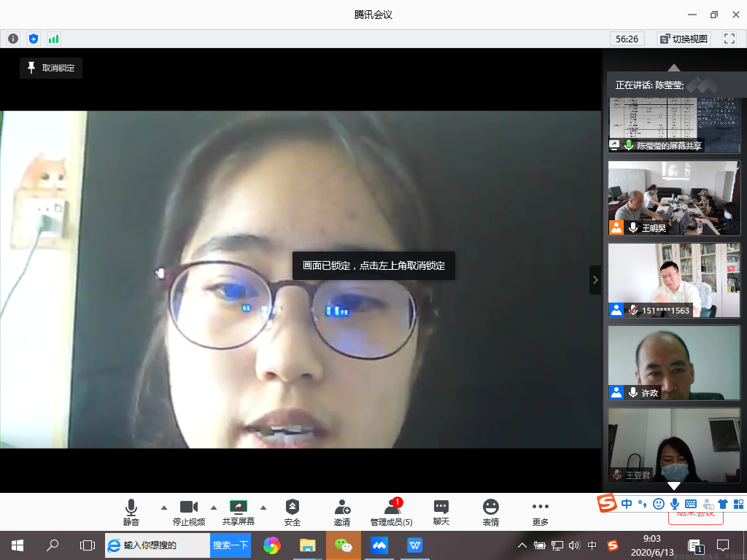Open the 表情 emoji reactions
Viewport: 747px width, 560px height.
(491, 513)
